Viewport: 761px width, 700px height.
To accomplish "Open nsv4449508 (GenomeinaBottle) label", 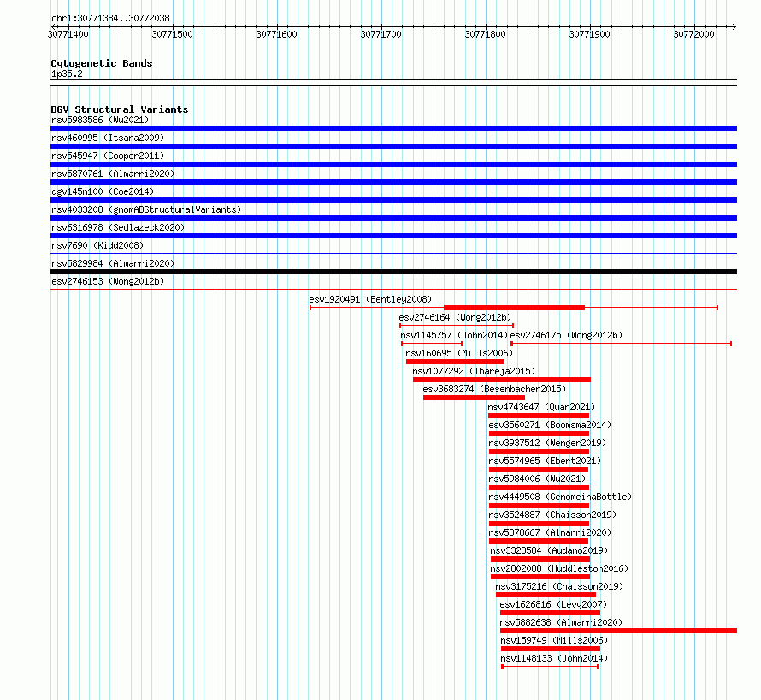I will [560, 497].
